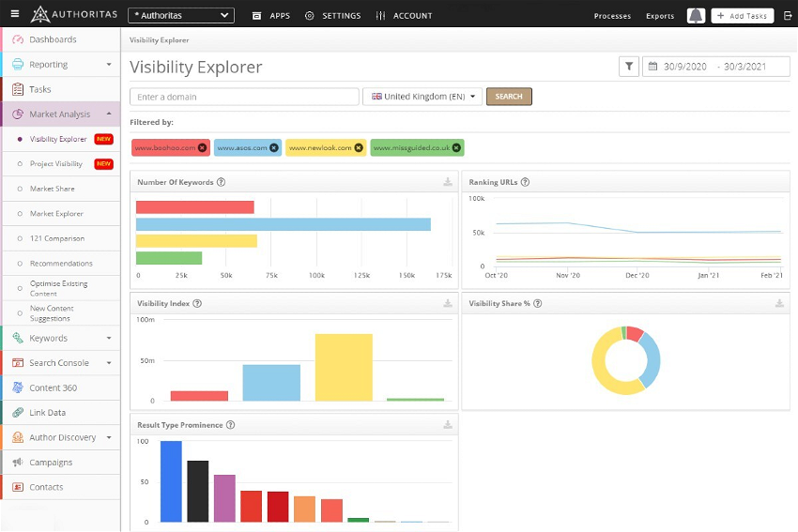Download the Result Type Prominence chart
This screenshot has height=532, width=798.
click(448, 425)
